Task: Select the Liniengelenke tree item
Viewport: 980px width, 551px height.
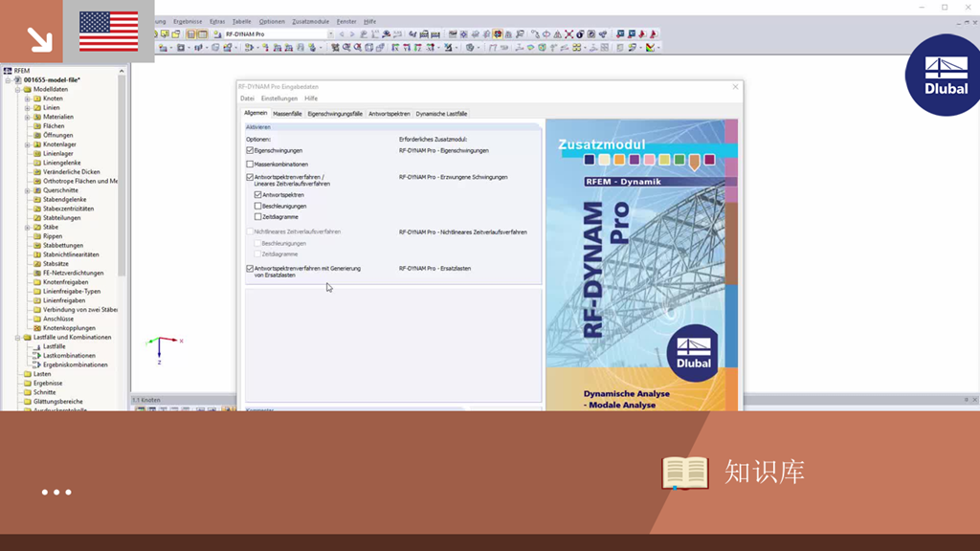Action: click(x=62, y=163)
